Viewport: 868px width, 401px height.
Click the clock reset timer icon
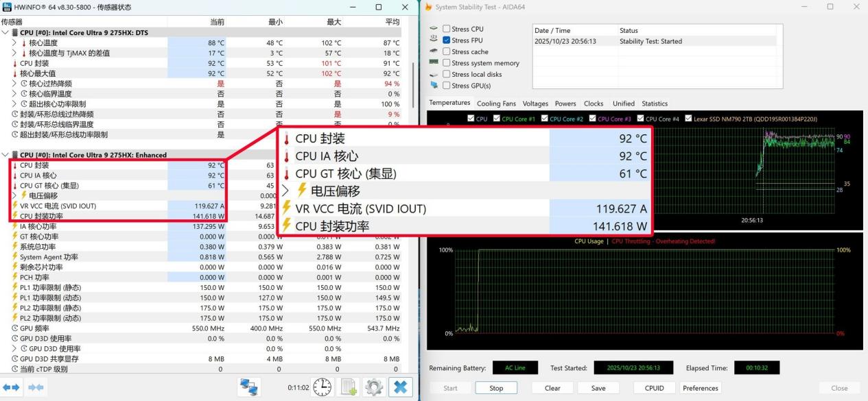(x=322, y=387)
